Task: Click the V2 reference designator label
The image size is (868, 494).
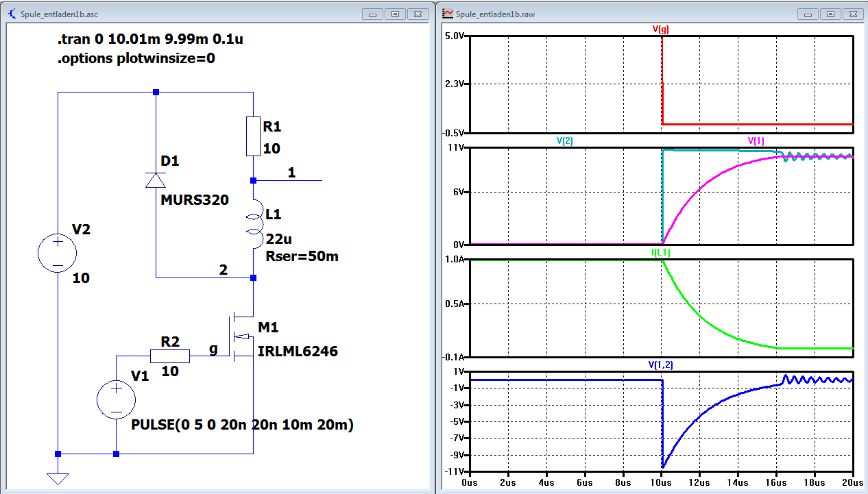Action: [x=81, y=230]
